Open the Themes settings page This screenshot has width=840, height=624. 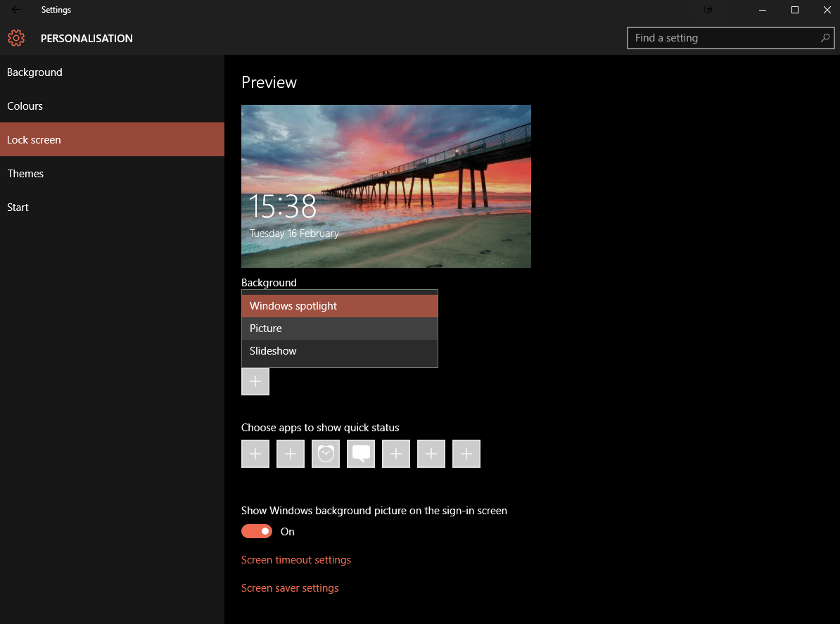coord(112,174)
